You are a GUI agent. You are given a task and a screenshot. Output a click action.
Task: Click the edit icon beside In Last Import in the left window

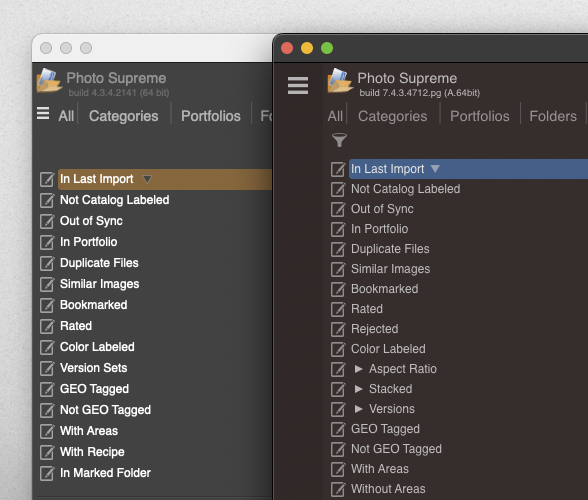point(47,179)
